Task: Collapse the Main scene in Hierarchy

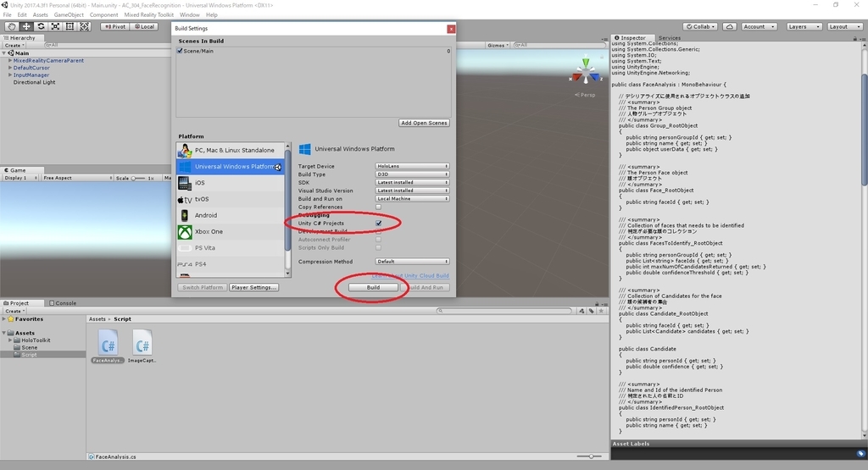Action: click(x=4, y=53)
